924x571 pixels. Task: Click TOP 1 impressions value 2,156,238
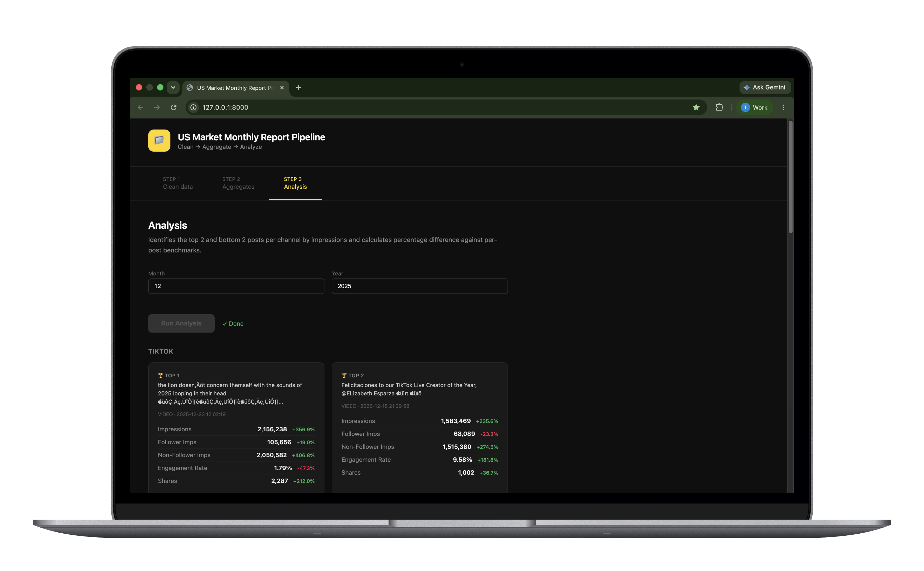pos(272,429)
